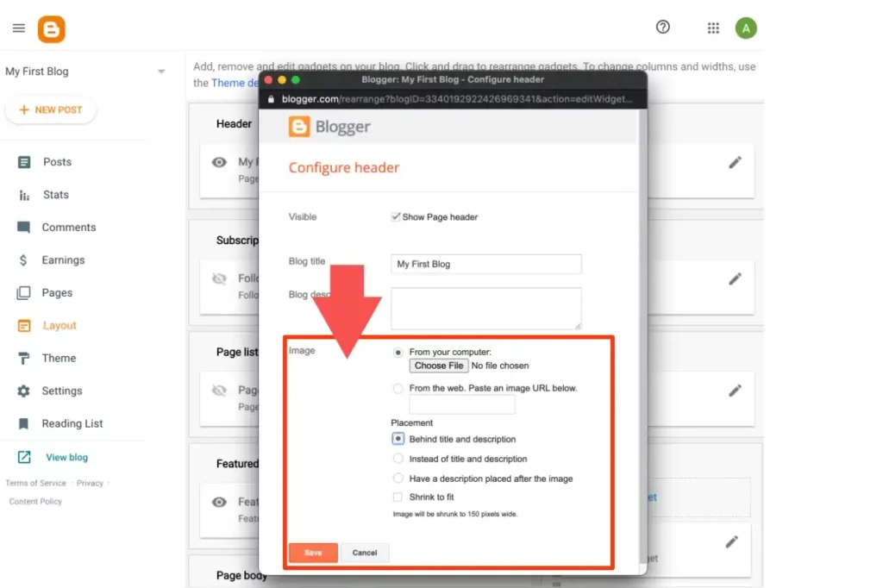This screenshot has width=883, height=588.
Task: Open Reading List in the sidebar
Action: 72,423
